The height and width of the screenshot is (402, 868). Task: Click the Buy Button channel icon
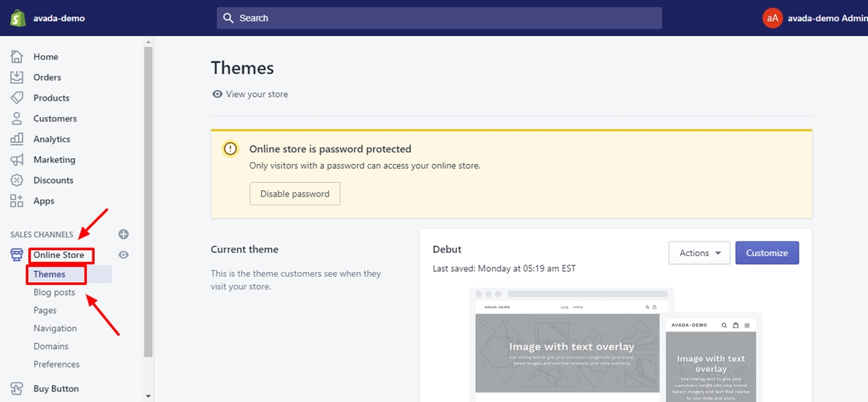pos(17,388)
